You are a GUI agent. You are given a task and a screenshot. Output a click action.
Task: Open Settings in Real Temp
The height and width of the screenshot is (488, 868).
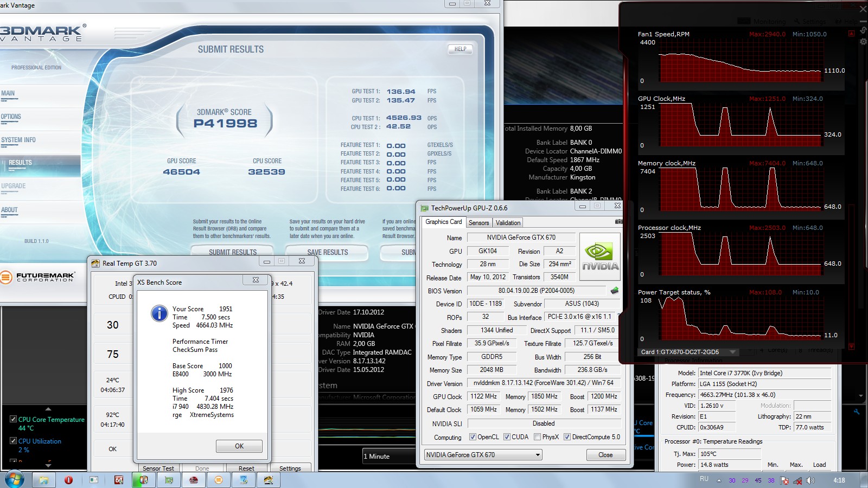290,468
